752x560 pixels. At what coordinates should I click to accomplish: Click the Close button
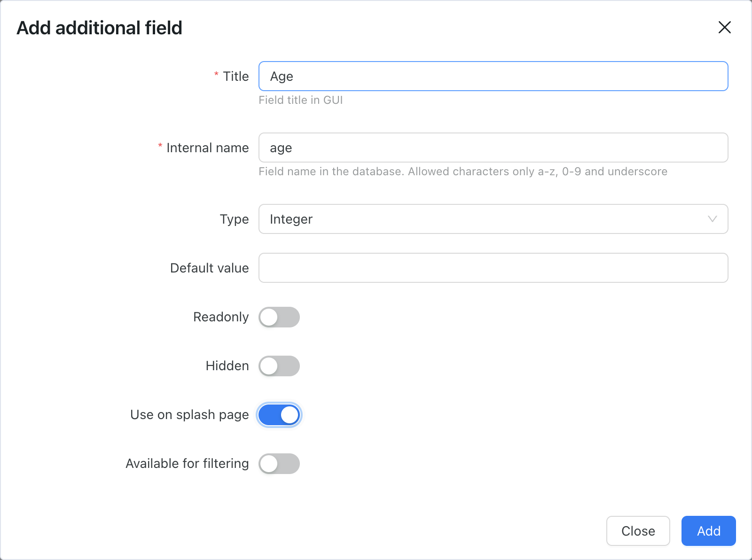[638, 531]
